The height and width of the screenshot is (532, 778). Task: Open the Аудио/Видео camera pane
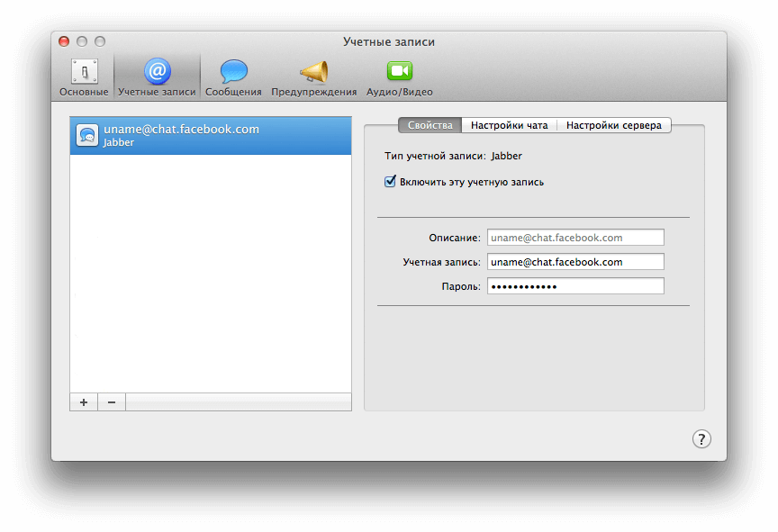(x=399, y=77)
